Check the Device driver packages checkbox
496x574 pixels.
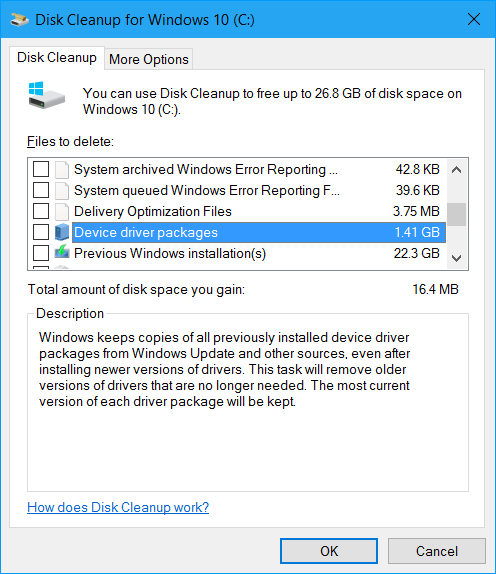coord(41,232)
